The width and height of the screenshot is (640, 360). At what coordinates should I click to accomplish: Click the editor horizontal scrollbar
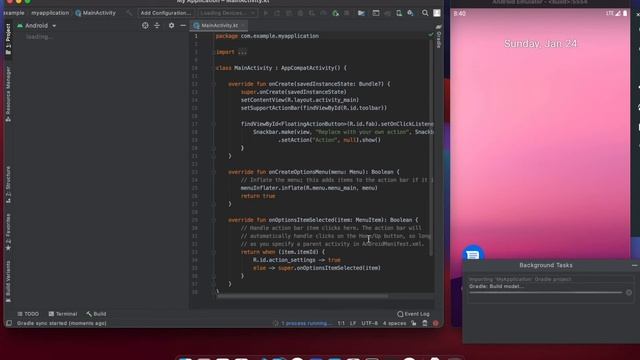(x=302, y=296)
